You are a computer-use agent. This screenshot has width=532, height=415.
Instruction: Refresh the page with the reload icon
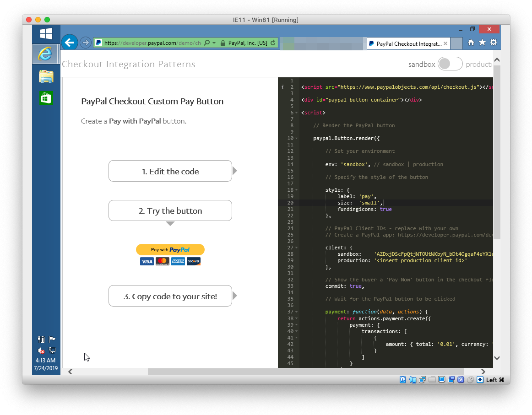(x=273, y=43)
